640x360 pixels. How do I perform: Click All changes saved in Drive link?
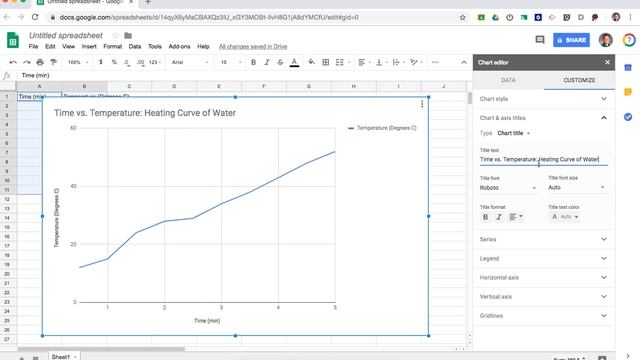pyautogui.click(x=253, y=47)
